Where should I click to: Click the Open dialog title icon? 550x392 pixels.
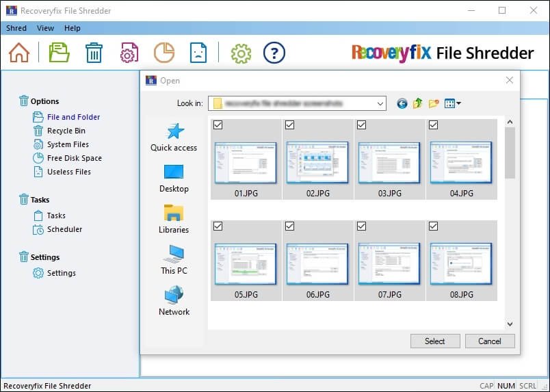(150, 80)
